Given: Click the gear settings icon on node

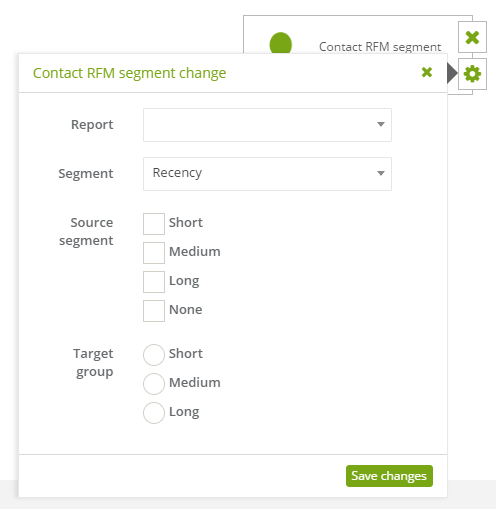Looking at the screenshot, I should coord(472,74).
